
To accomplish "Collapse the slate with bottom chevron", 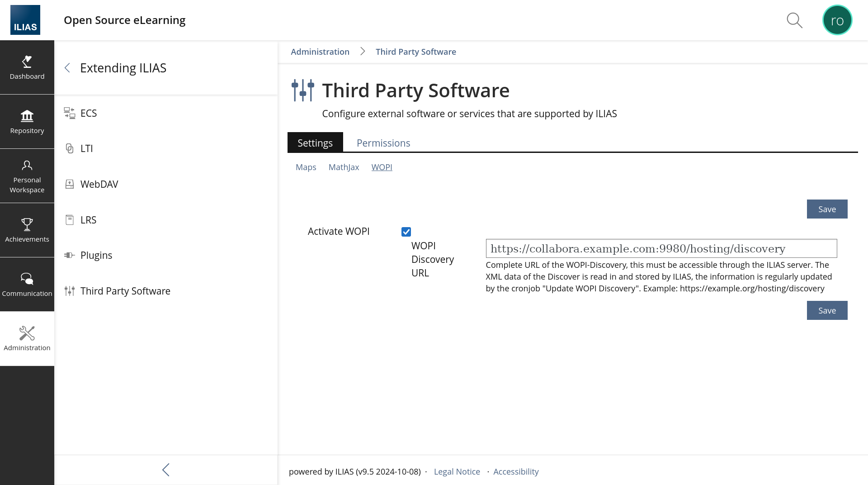I will tap(166, 470).
